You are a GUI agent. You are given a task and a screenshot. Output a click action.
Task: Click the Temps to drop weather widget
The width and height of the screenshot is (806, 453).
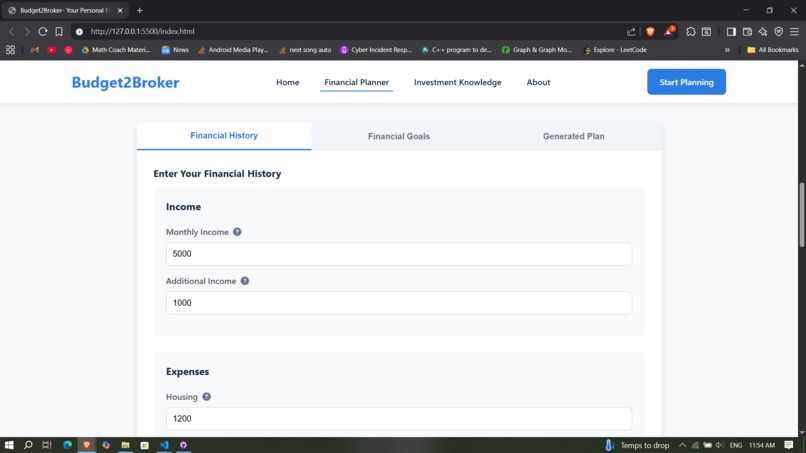tap(637, 445)
